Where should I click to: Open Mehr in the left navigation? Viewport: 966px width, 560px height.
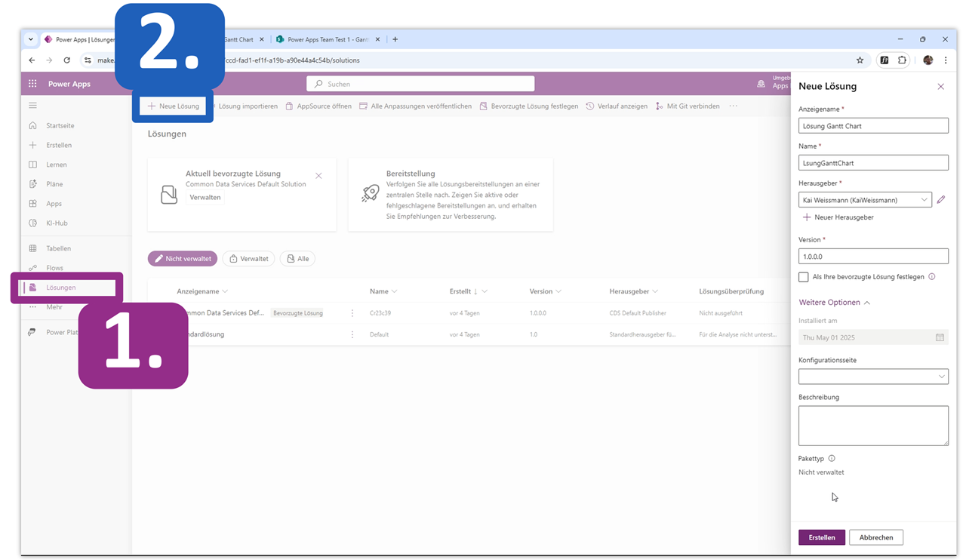[x=54, y=307]
